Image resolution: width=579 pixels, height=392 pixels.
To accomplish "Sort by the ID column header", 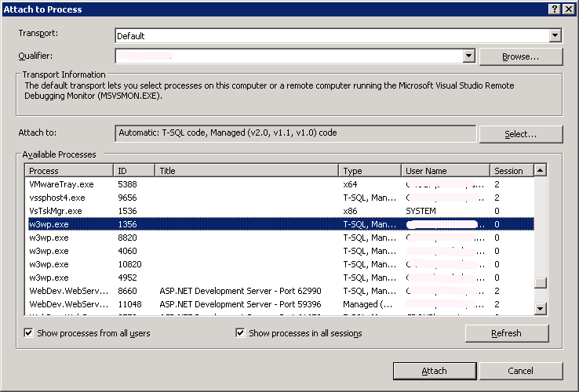I will click(133, 171).
